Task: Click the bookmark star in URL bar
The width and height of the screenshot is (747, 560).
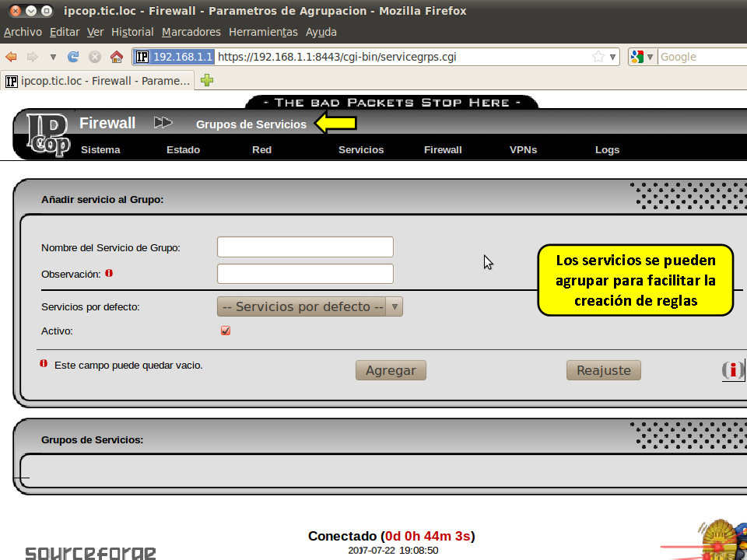Action: pos(598,57)
